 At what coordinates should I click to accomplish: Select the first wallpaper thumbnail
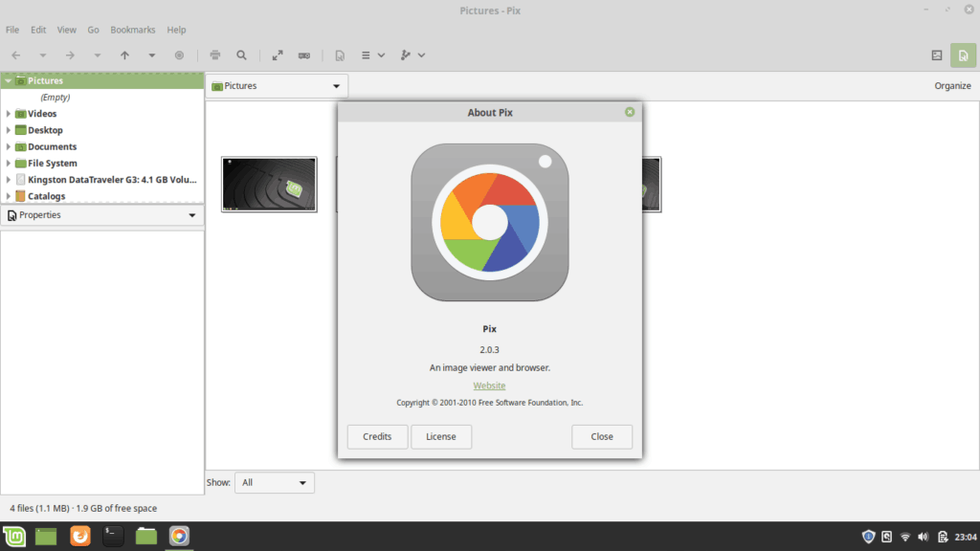[x=269, y=185]
